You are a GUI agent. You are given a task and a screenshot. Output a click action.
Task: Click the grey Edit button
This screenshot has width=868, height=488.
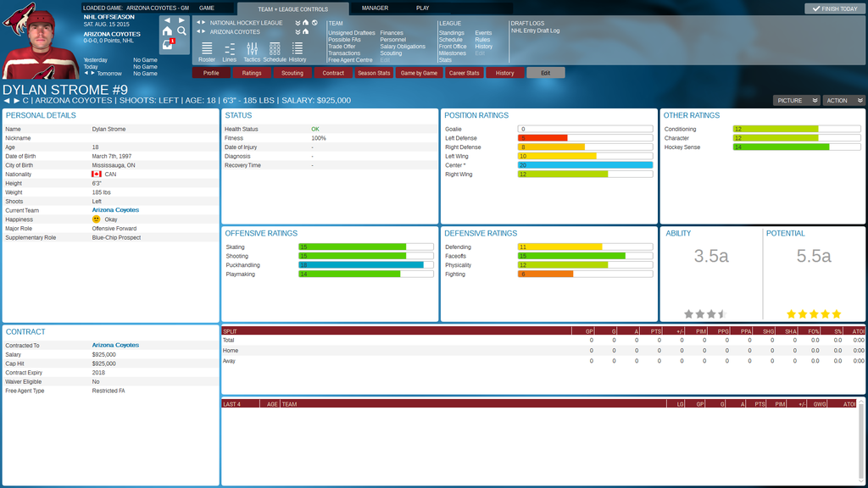tap(546, 73)
